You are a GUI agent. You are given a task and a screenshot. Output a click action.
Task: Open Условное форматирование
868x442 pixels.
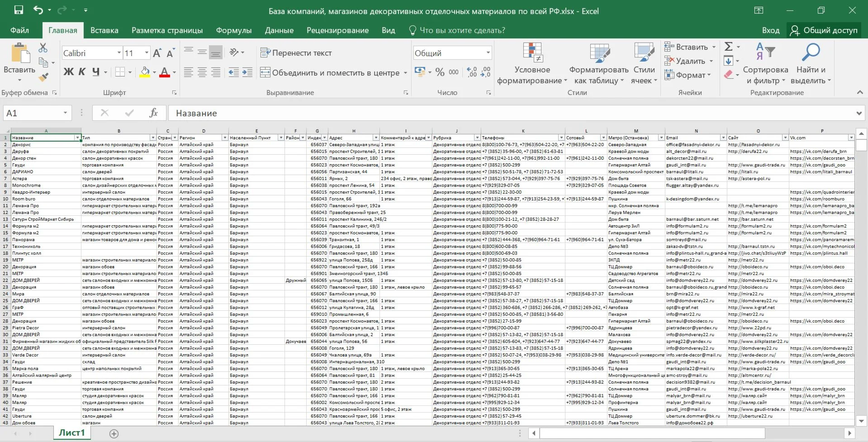pos(532,63)
